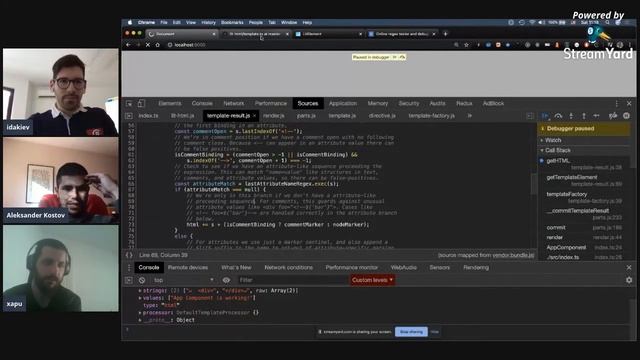
Task: Open the Application panel tab
Action: [343, 104]
